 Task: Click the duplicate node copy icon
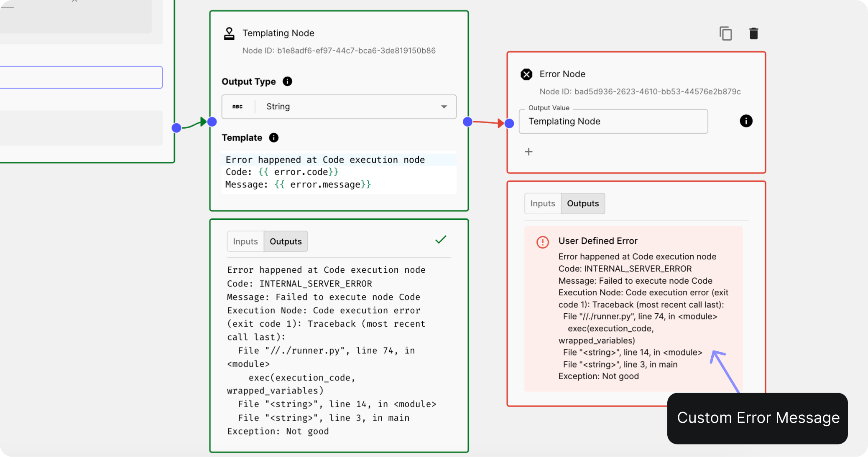click(725, 33)
